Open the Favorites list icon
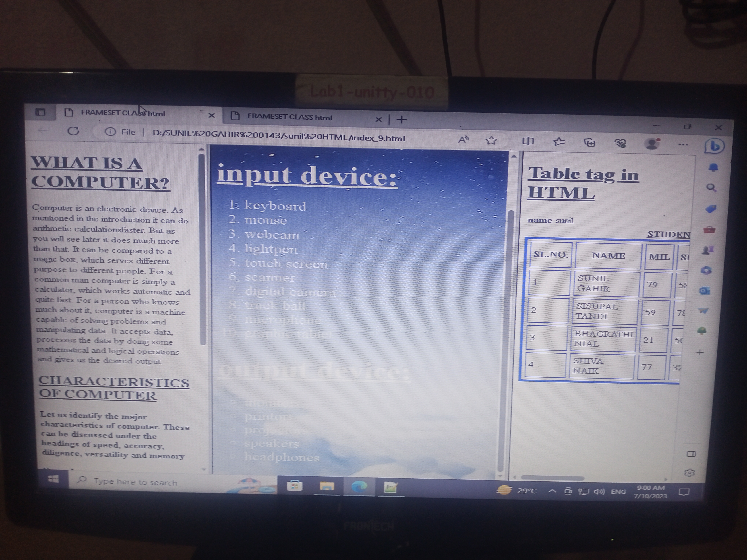Image resolution: width=747 pixels, height=560 pixels. pos(559,142)
